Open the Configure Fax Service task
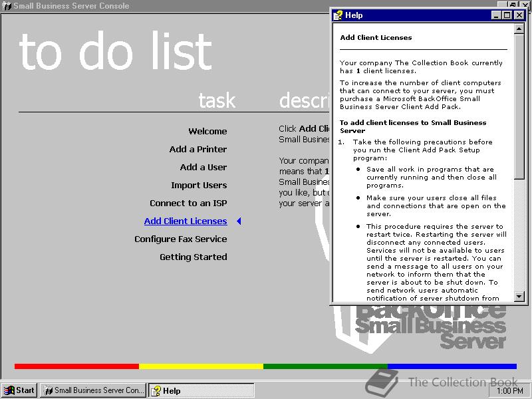Screen dimensions: 532x399 pos(180,239)
